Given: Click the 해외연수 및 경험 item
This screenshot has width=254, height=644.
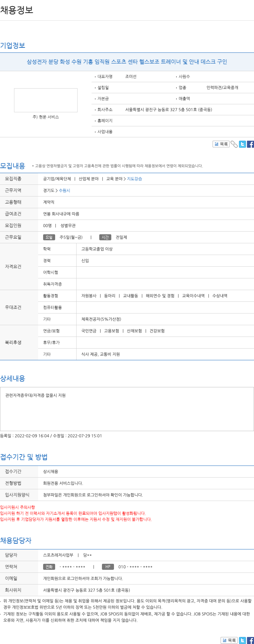Looking at the screenshot, I should click(x=160, y=296).
